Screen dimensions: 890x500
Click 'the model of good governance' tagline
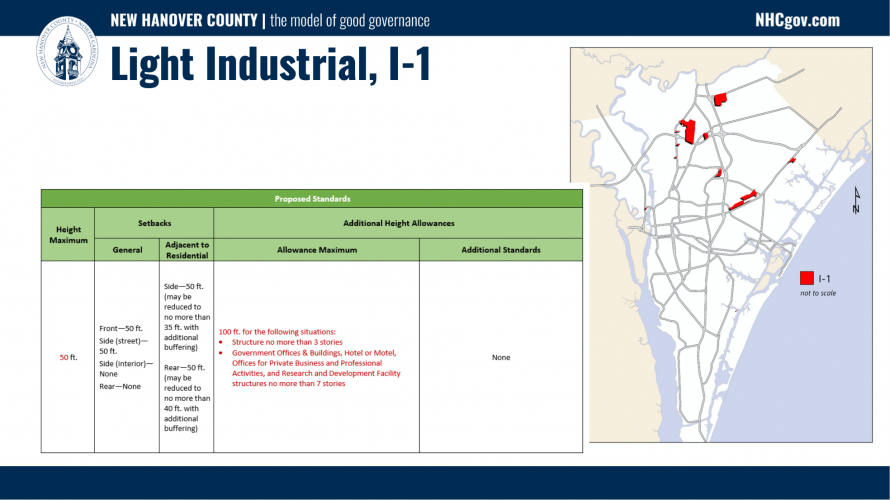click(x=350, y=20)
